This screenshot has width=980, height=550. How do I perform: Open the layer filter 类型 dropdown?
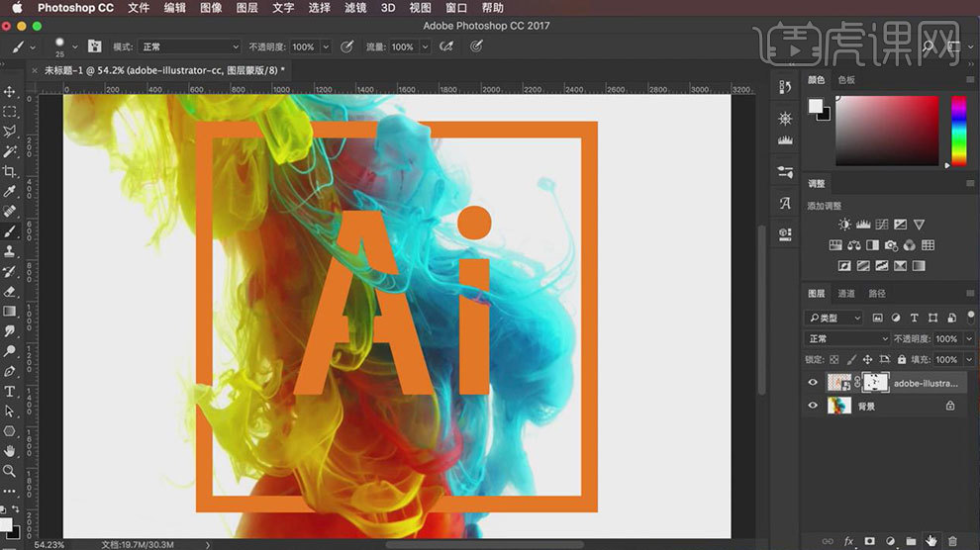point(834,318)
